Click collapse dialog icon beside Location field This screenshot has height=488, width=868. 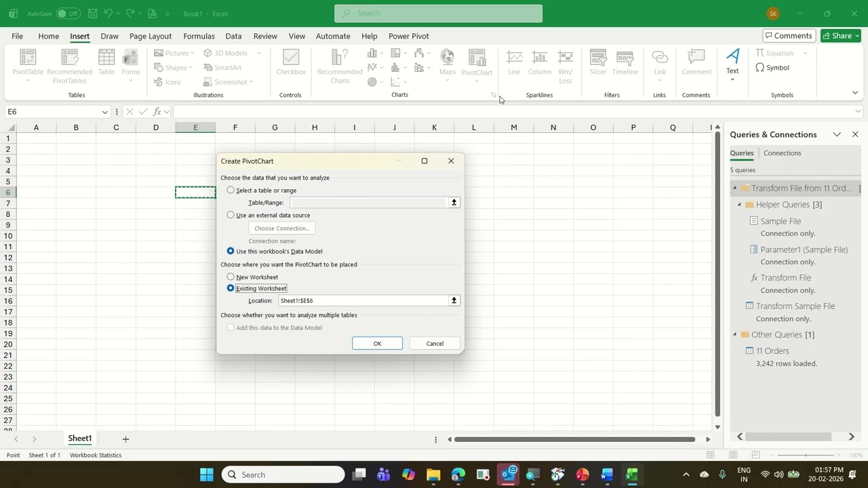click(x=454, y=300)
